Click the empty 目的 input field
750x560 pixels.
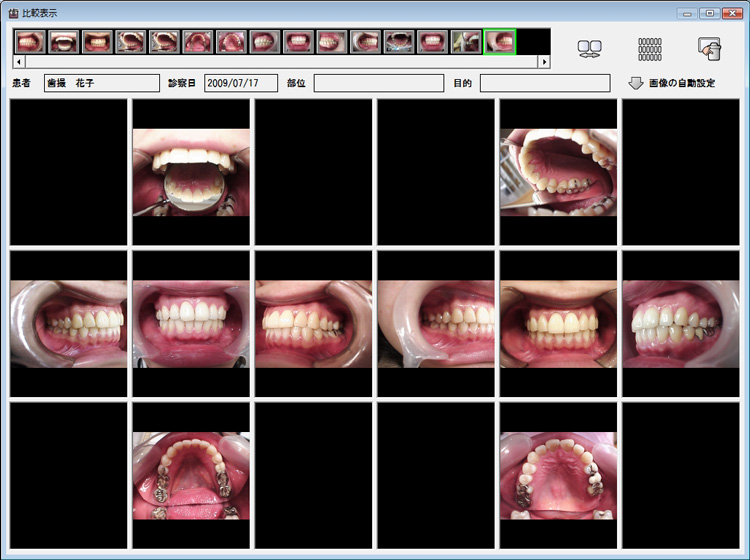(x=545, y=83)
